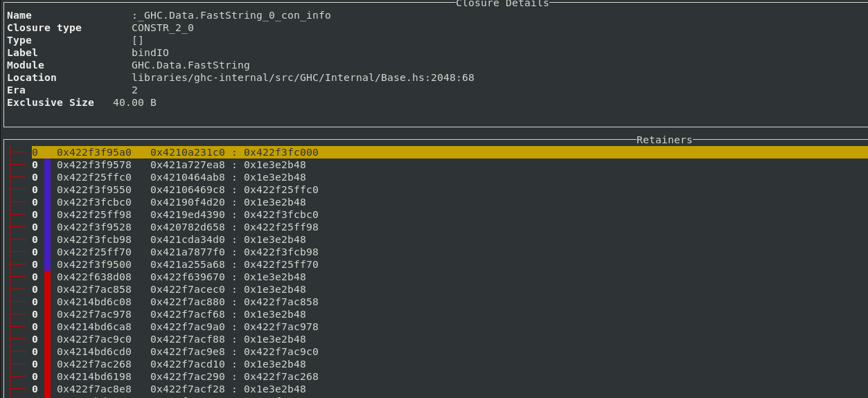Focus the Retainers panel title
Viewport: 868px width, 398px height.
(664, 140)
